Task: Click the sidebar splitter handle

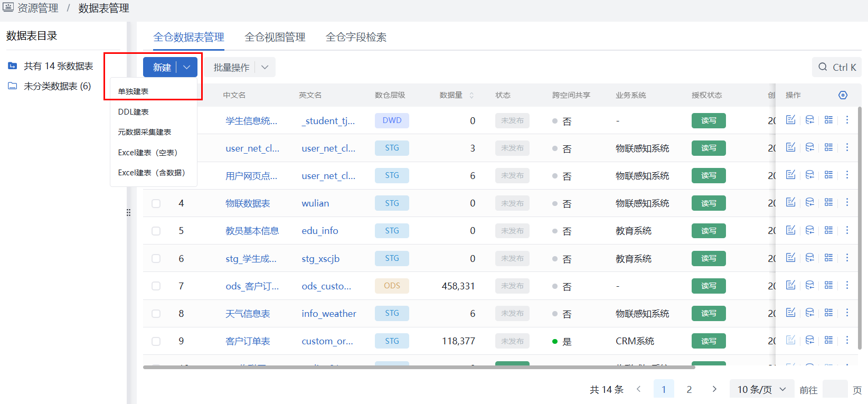Action: (128, 213)
